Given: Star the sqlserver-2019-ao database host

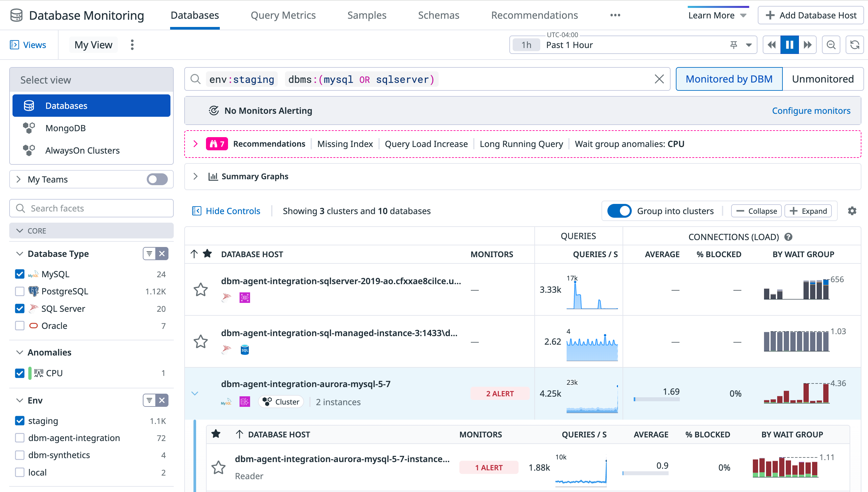Looking at the screenshot, I should (x=200, y=290).
